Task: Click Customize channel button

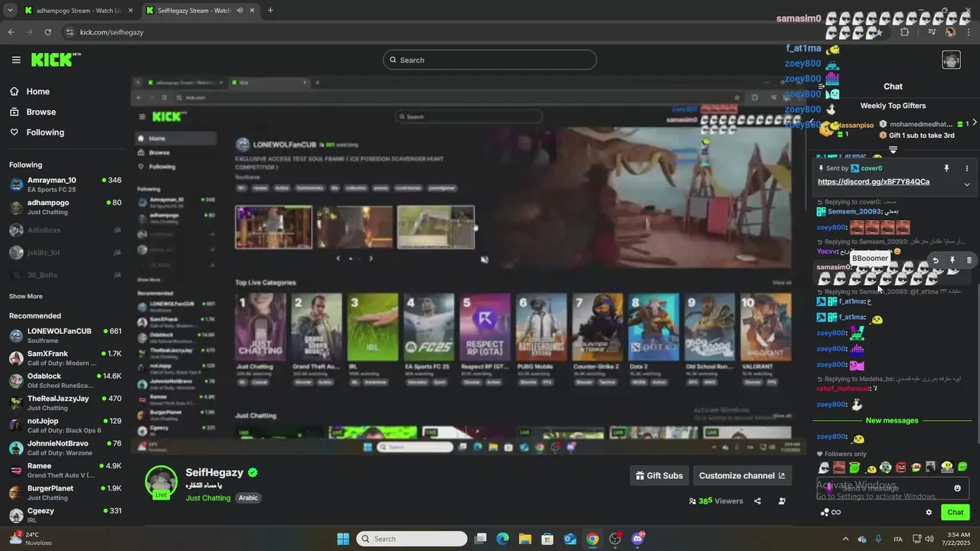Action: [x=742, y=475]
